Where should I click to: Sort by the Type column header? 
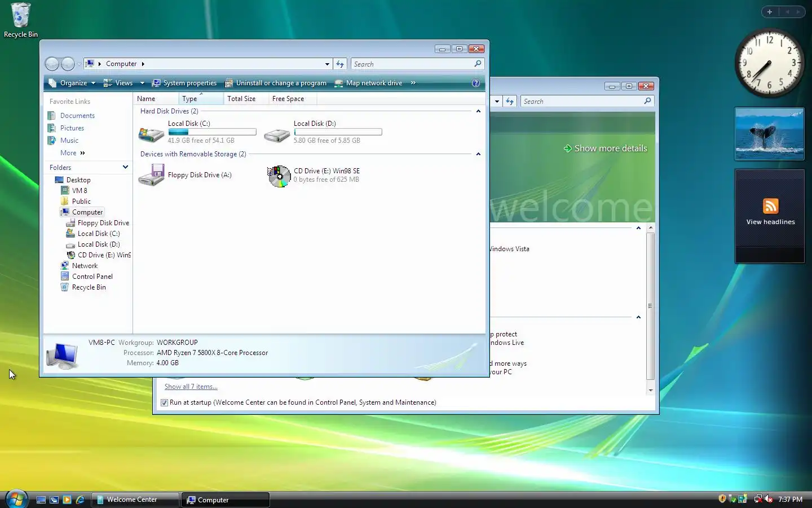tap(201, 99)
